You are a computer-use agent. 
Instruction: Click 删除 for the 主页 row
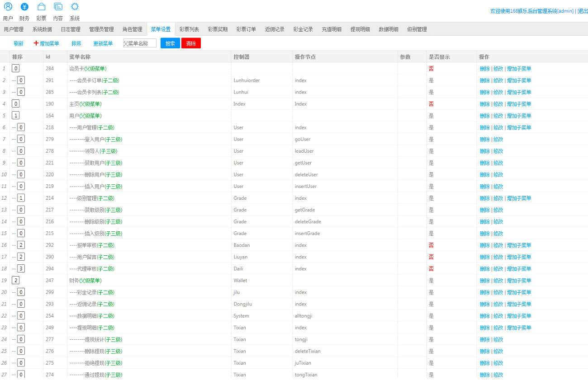[484, 104]
